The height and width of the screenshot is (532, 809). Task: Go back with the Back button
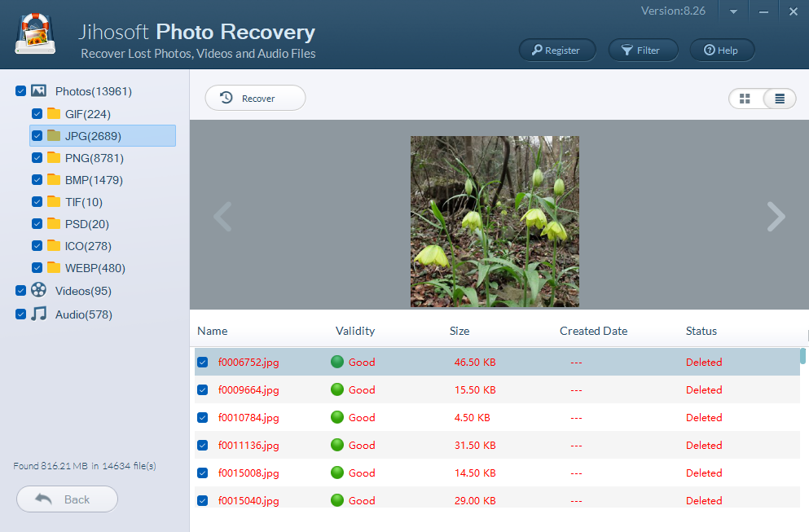click(x=67, y=499)
